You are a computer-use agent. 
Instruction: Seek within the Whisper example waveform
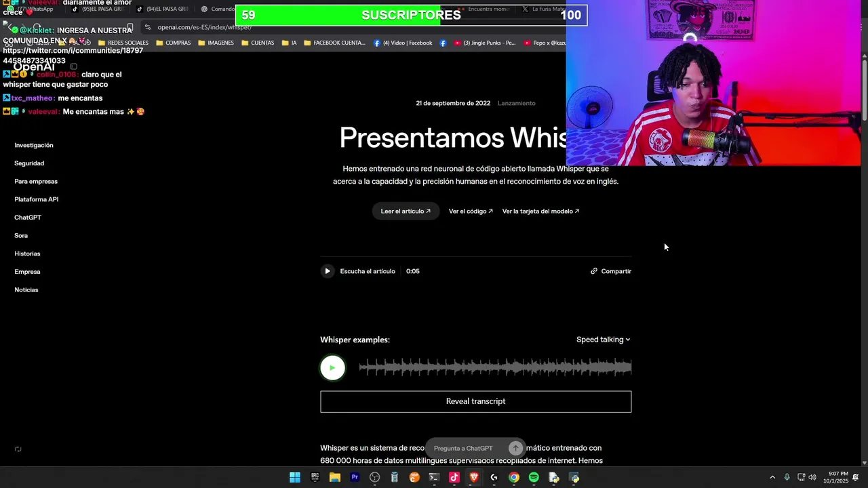tap(495, 367)
